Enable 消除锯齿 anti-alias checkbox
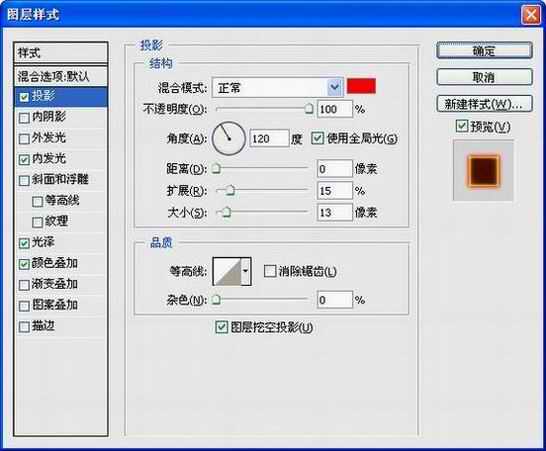546x451 pixels. (270, 271)
